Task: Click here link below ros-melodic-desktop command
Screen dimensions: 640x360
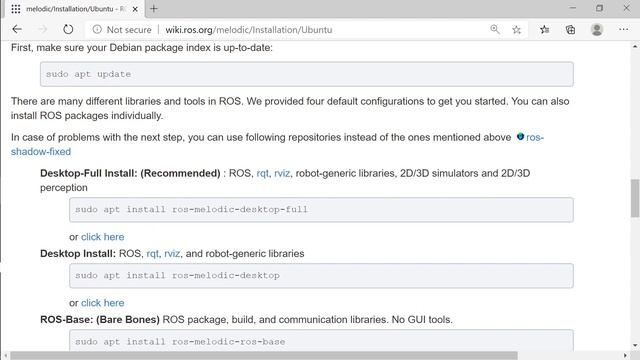Action: pyautogui.click(x=102, y=303)
